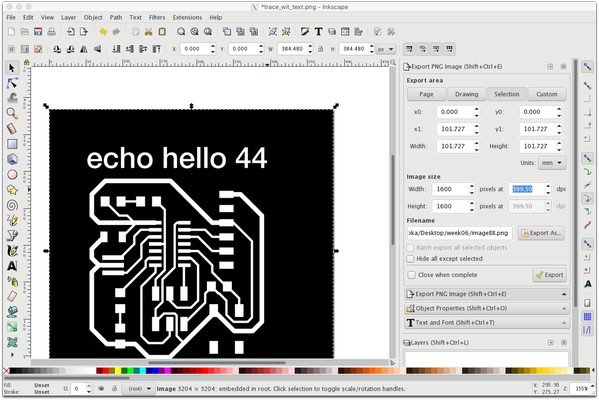Toggle the width-height lock icon

(321, 49)
